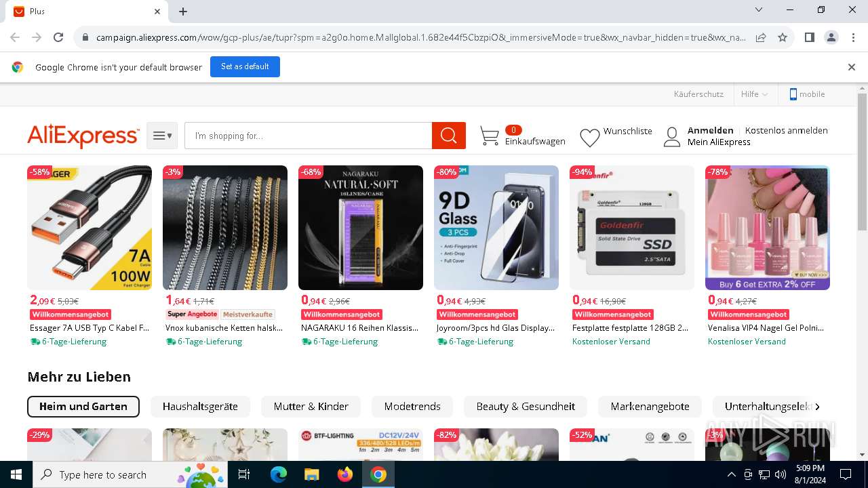868x488 pixels.
Task: Click the mobile phone icon
Action: pos(793,94)
